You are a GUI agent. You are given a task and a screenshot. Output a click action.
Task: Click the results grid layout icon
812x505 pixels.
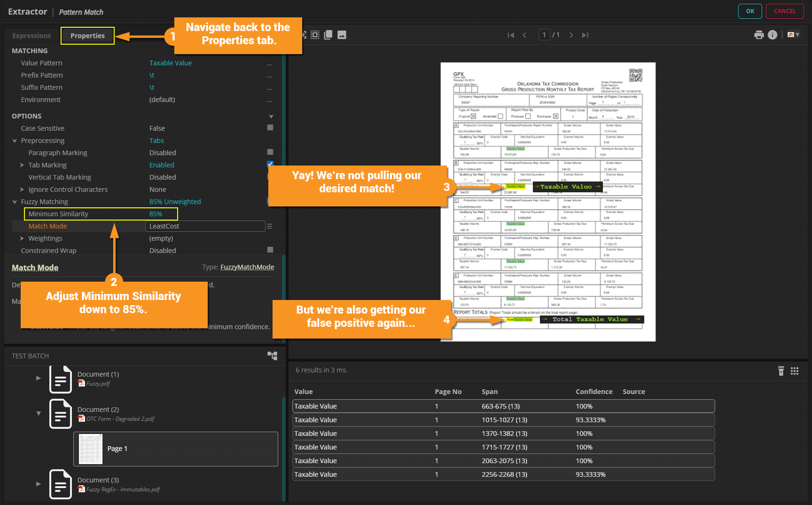pyautogui.click(x=795, y=371)
